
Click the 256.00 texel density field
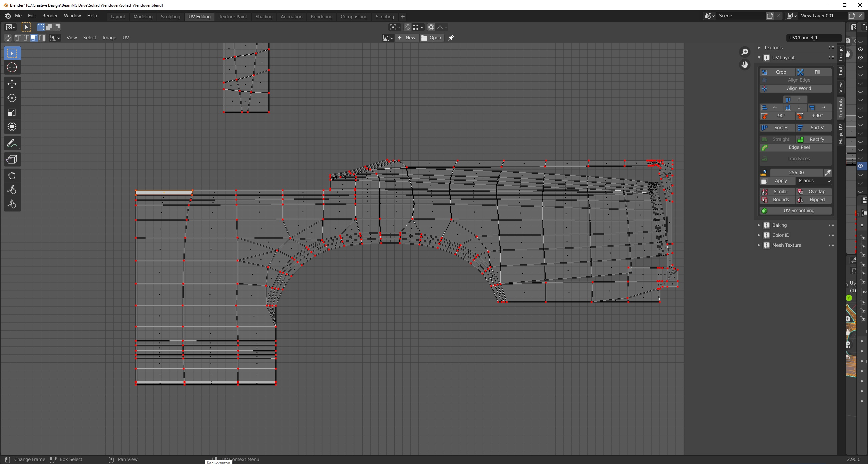click(x=796, y=173)
